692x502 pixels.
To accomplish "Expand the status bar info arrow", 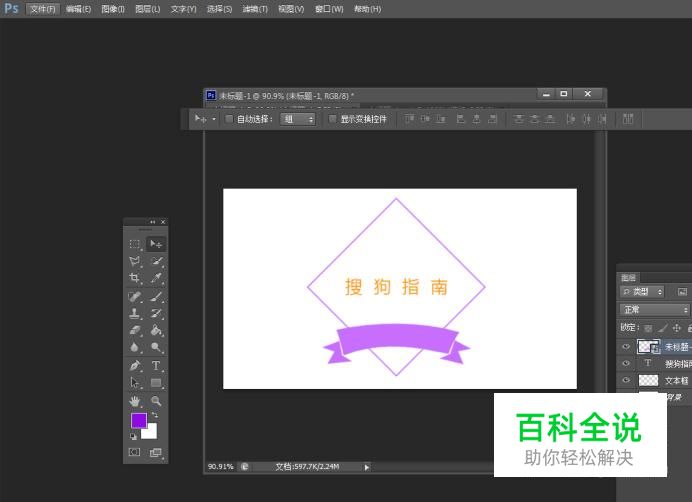I will point(366,467).
